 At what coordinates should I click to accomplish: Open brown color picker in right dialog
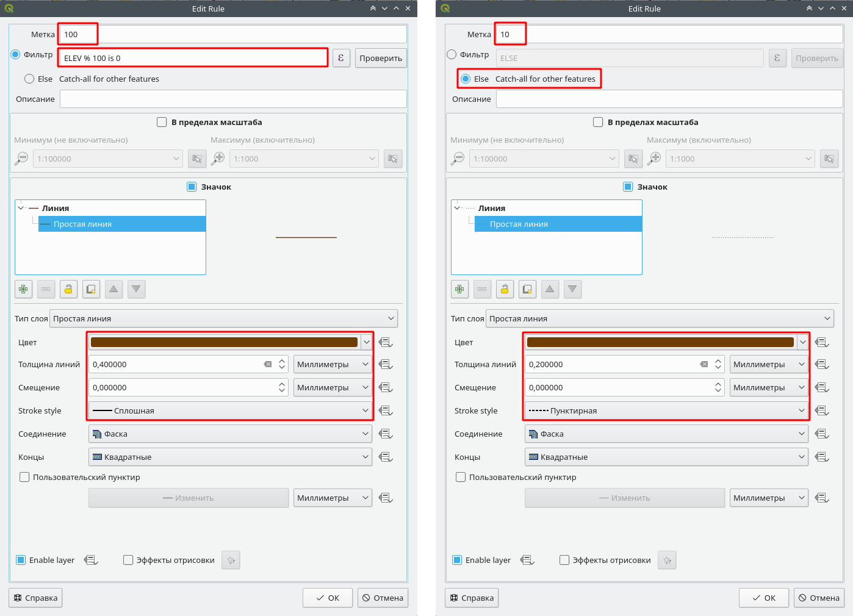[x=660, y=342]
